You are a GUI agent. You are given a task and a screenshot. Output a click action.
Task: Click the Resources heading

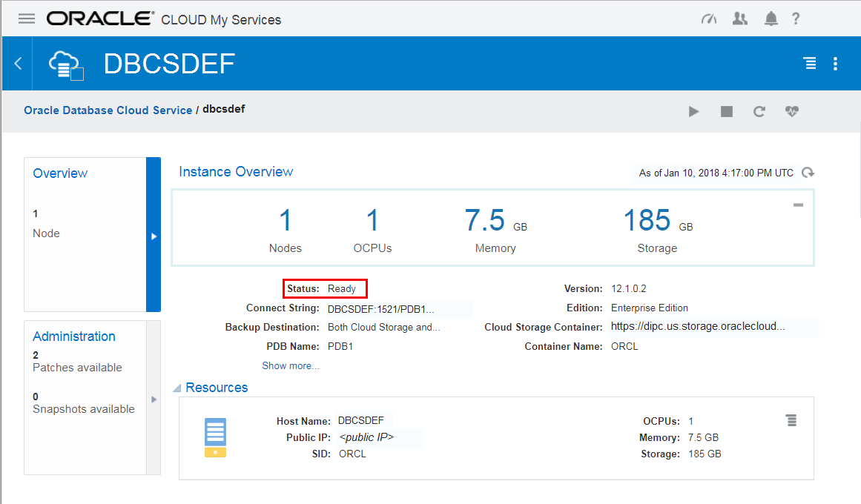pyautogui.click(x=217, y=388)
